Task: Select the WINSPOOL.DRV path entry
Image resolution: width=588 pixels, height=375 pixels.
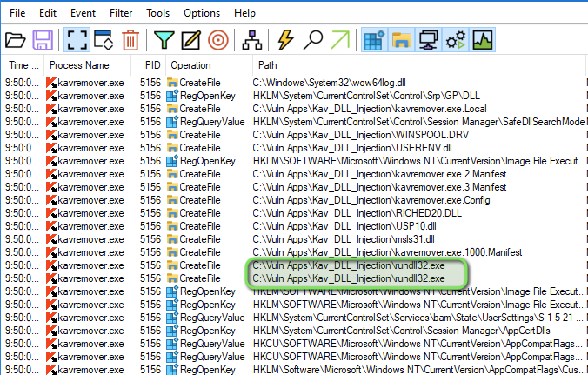Action: pos(361,135)
